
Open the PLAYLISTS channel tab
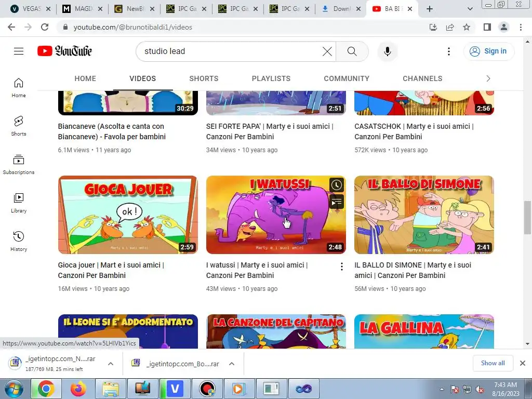[271, 79]
